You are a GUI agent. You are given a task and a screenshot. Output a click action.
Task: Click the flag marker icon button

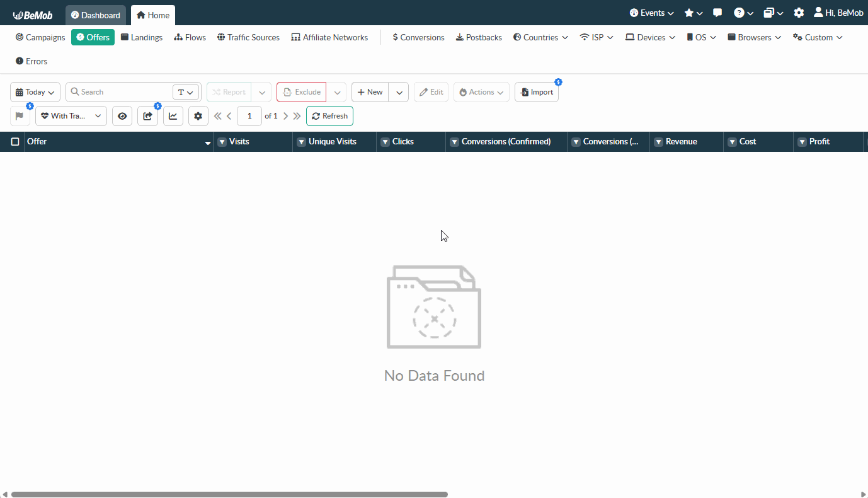[20, 116]
